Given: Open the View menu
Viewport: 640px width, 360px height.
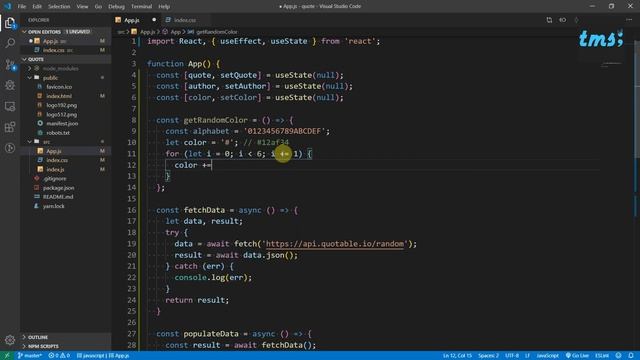Looking at the screenshot, I should click(x=82, y=6).
